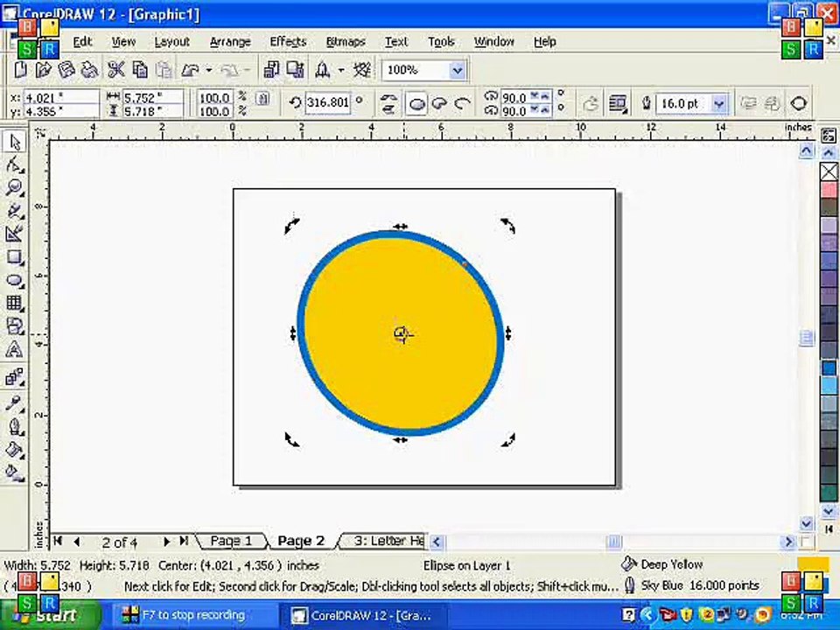Open the Arrange menu
Viewport: 840px width, 630px height.
(230, 42)
